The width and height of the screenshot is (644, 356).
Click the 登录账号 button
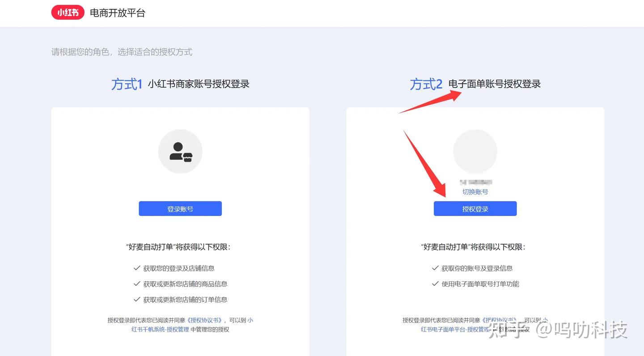tap(180, 209)
